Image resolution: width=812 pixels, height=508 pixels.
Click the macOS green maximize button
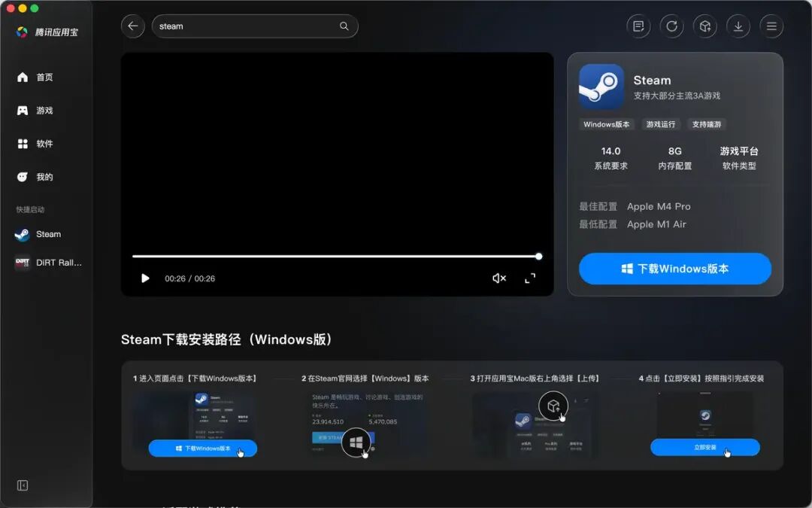click(34, 8)
